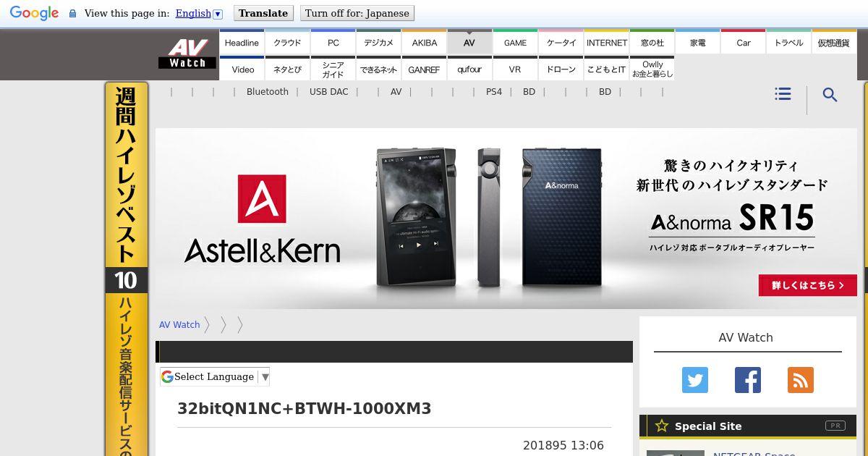The image size is (868, 456).
Task: Open the こどもとIT tab
Action: point(607,69)
